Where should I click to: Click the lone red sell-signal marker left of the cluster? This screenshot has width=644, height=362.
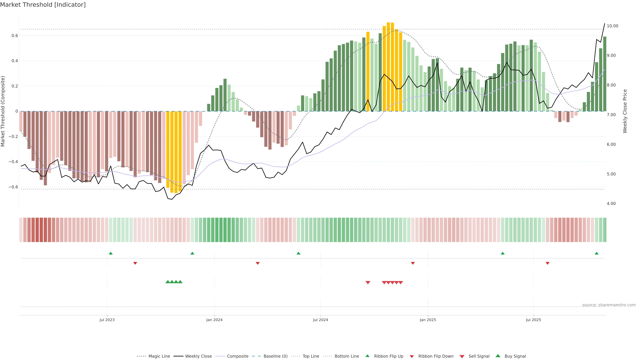368,283
